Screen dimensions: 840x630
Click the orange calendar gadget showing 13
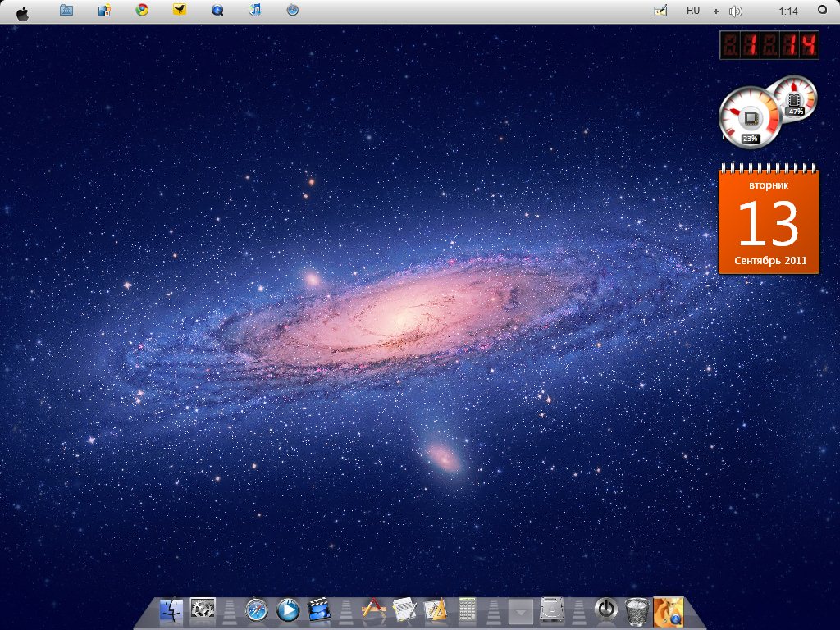769,220
